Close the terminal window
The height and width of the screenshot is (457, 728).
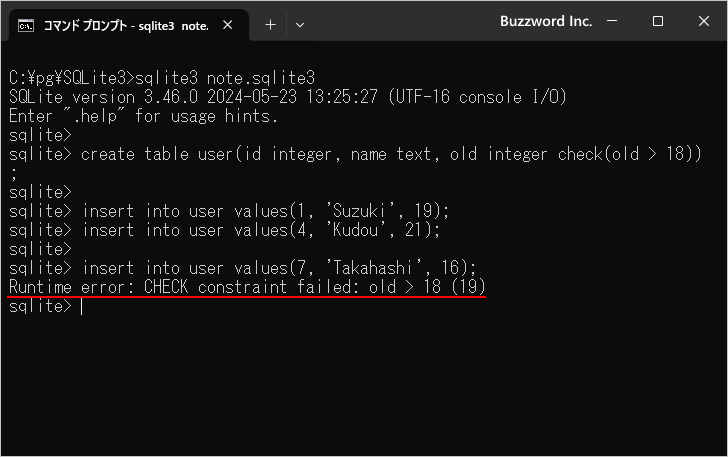[702, 21]
